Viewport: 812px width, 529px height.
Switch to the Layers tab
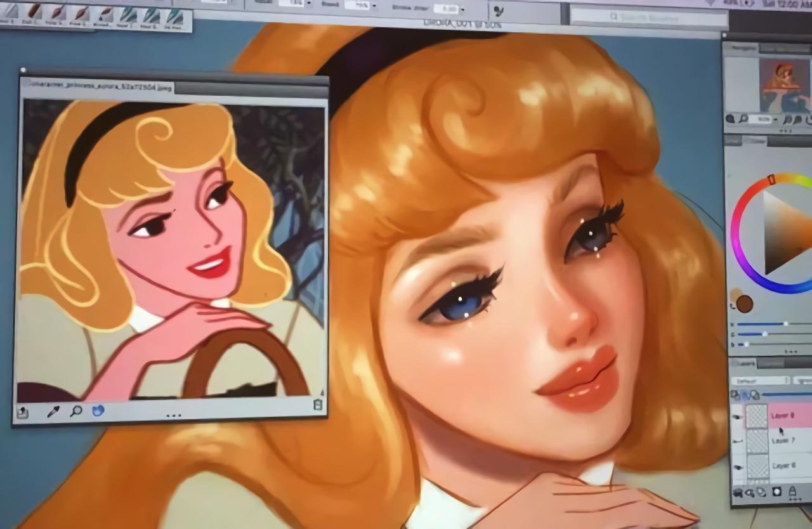pos(745,364)
